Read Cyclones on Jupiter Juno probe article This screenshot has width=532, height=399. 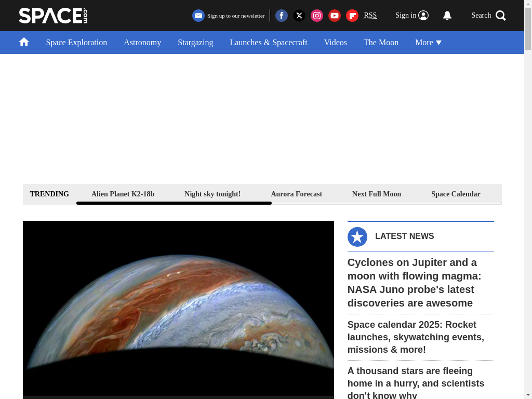click(414, 283)
